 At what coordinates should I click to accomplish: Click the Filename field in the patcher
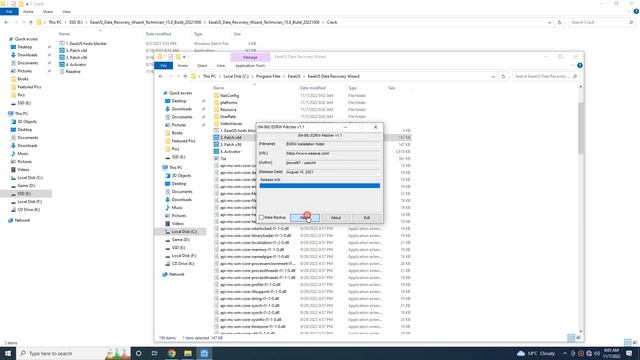[332, 144]
